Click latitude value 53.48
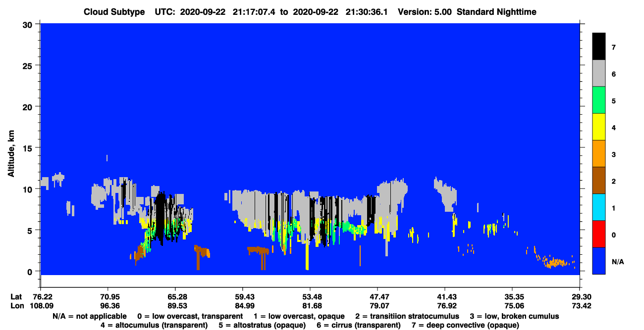 tap(310, 297)
